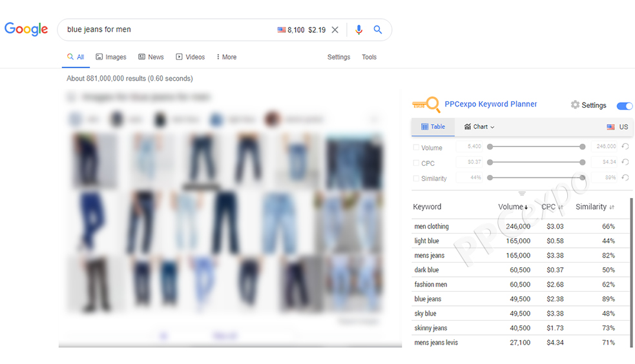The image size is (635, 364).
Task: Enable the Similarity filter checkbox
Action: (416, 178)
